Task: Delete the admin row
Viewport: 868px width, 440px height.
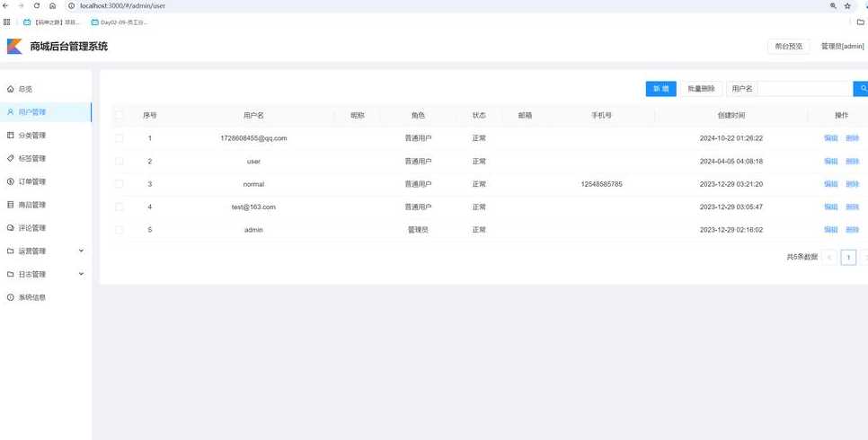Action: (852, 229)
